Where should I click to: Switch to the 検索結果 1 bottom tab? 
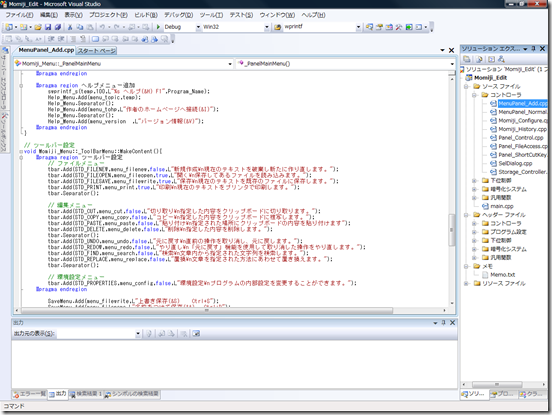coord(86,394)
